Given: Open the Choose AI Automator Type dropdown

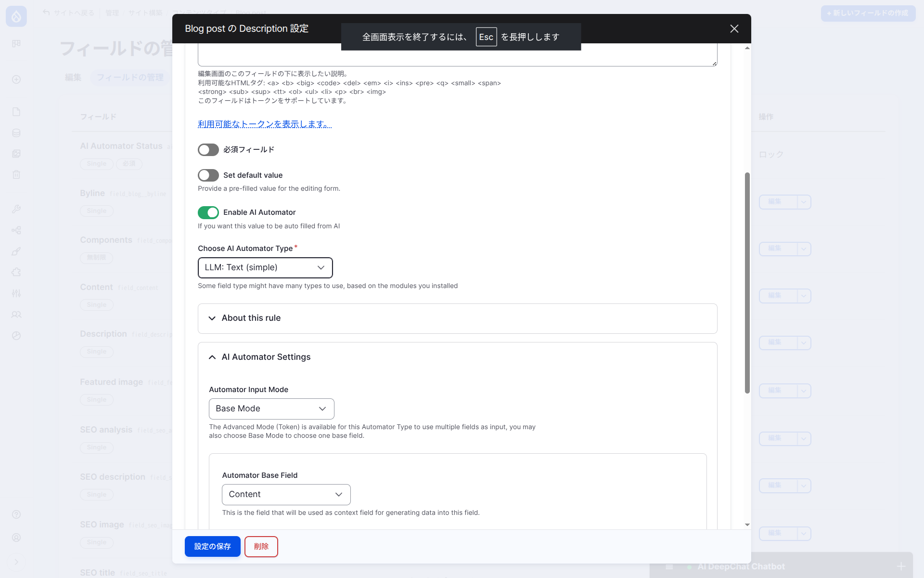Looking at the screenshot, I should coord(265,268).
